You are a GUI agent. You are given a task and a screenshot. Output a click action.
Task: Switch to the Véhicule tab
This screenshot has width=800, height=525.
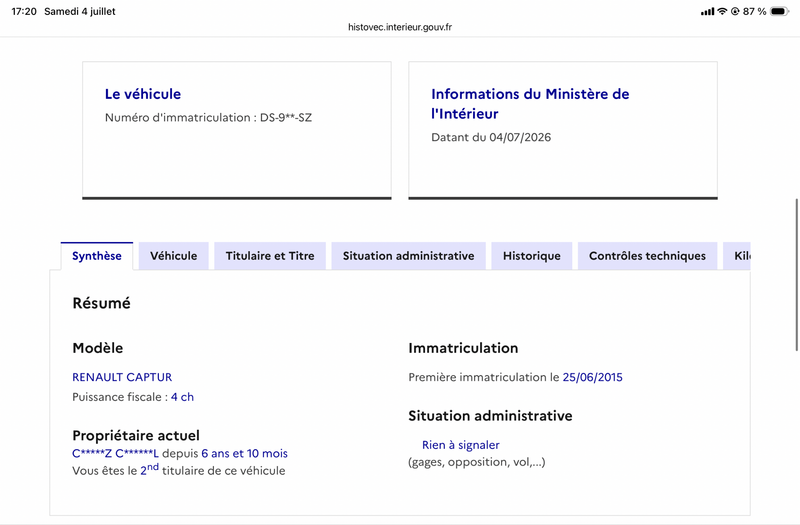click(173, 256)
